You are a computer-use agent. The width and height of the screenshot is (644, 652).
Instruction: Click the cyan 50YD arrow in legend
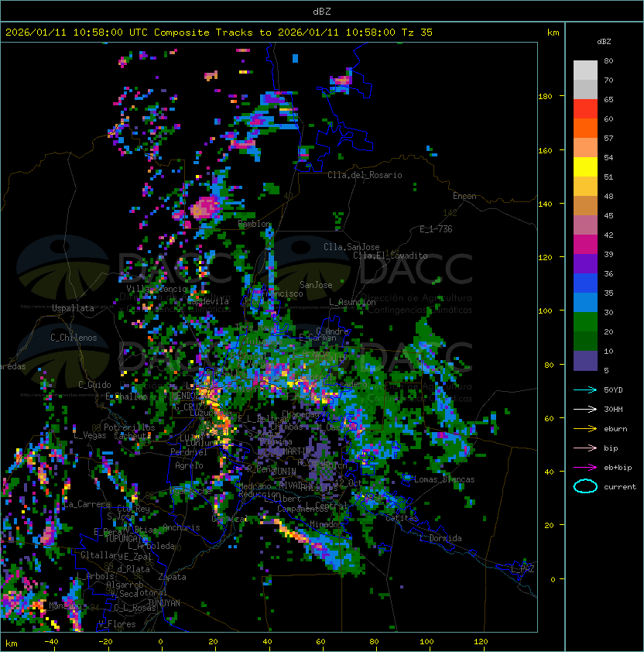[x=585, y=390]
